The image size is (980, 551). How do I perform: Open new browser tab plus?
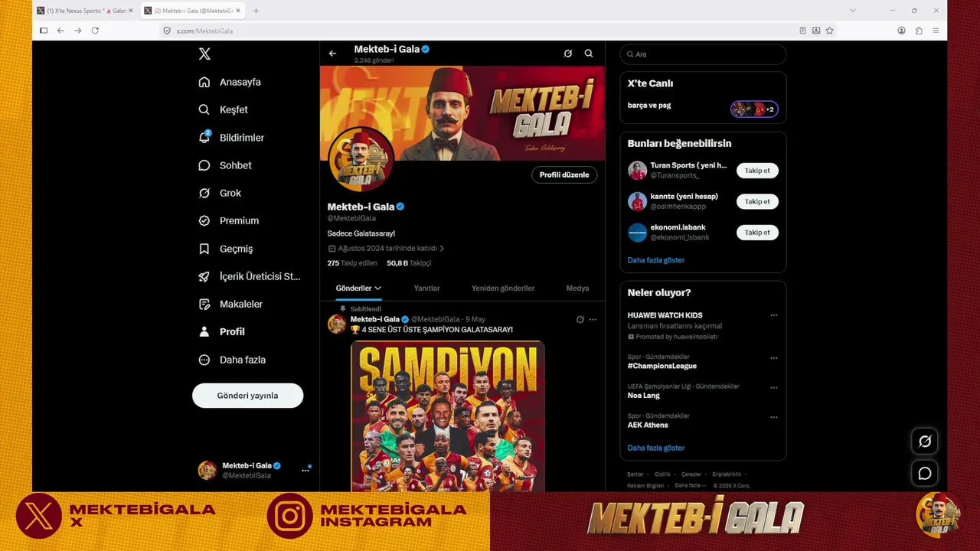tap(256, 11)
